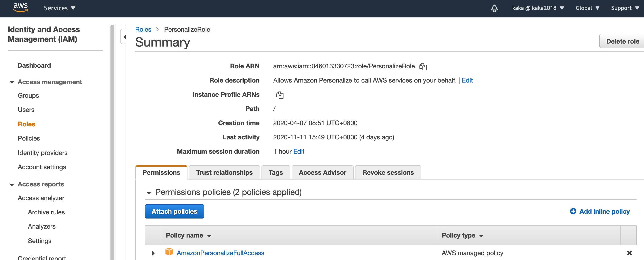Collapse the Access management section
This screenshot has width=644, height=260.
11,82
